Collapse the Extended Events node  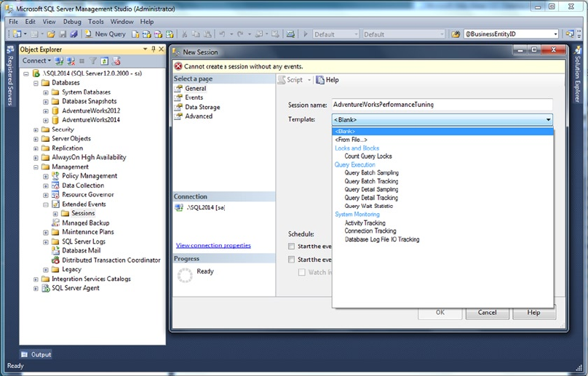pos(46,204)
